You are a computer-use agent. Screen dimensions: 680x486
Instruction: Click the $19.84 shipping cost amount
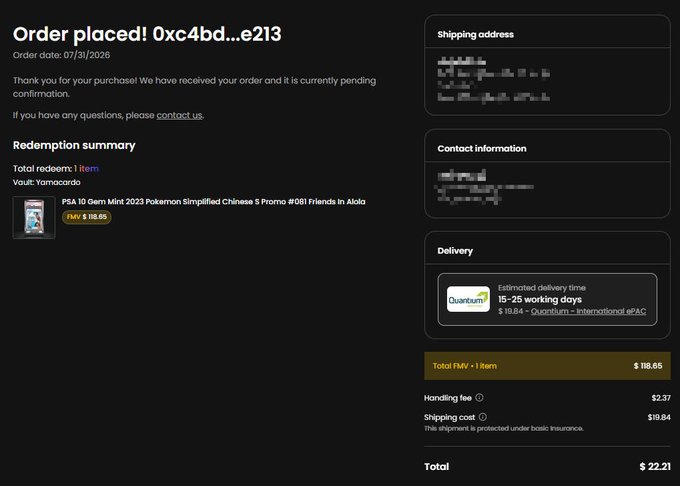pos(659,418)
